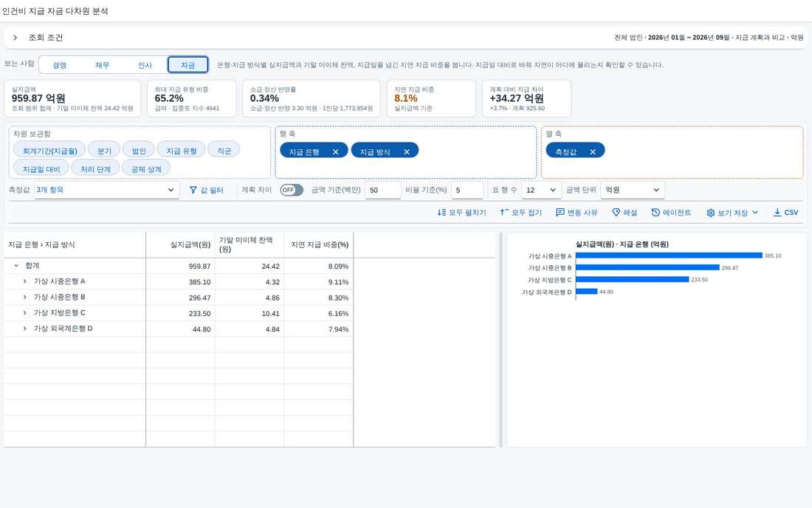Open 변동 사유 via its comment icon
Viewport: 812px width, 508px height.
click(560, 213)
